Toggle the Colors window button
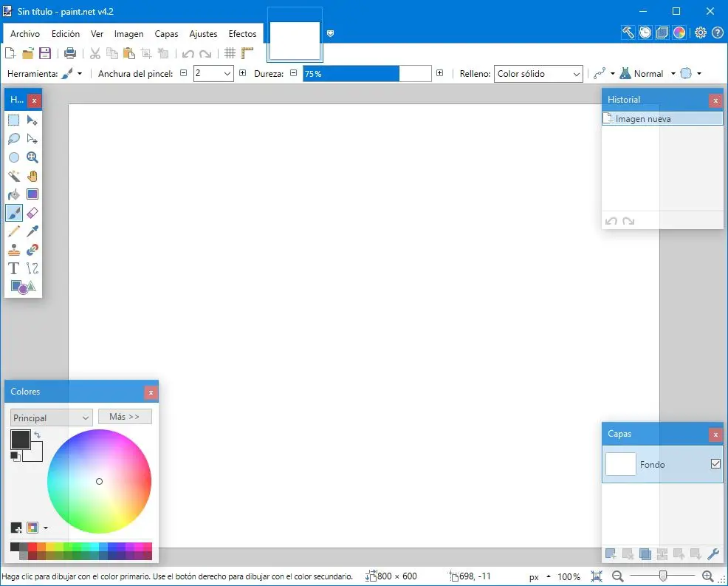 click(679, 33)
